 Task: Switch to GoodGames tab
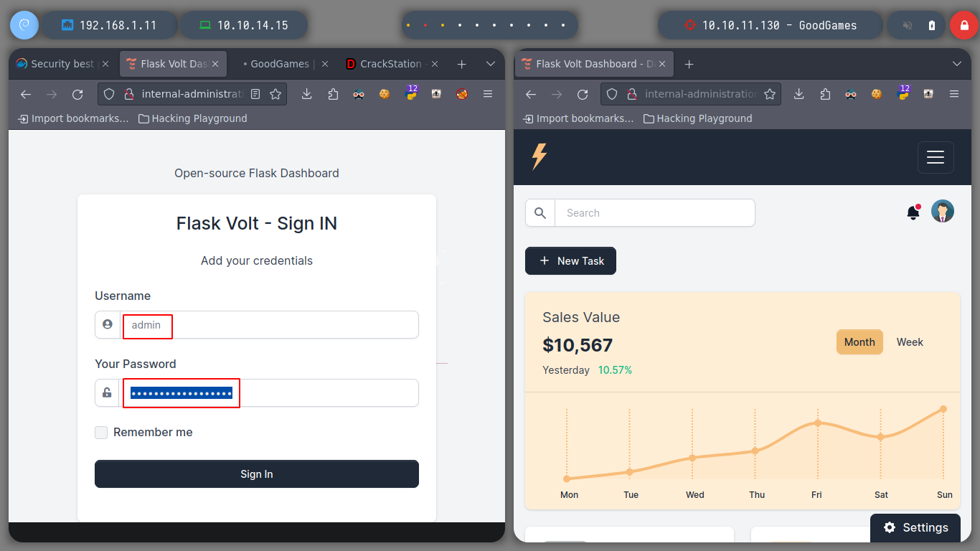tap(280, 64)
